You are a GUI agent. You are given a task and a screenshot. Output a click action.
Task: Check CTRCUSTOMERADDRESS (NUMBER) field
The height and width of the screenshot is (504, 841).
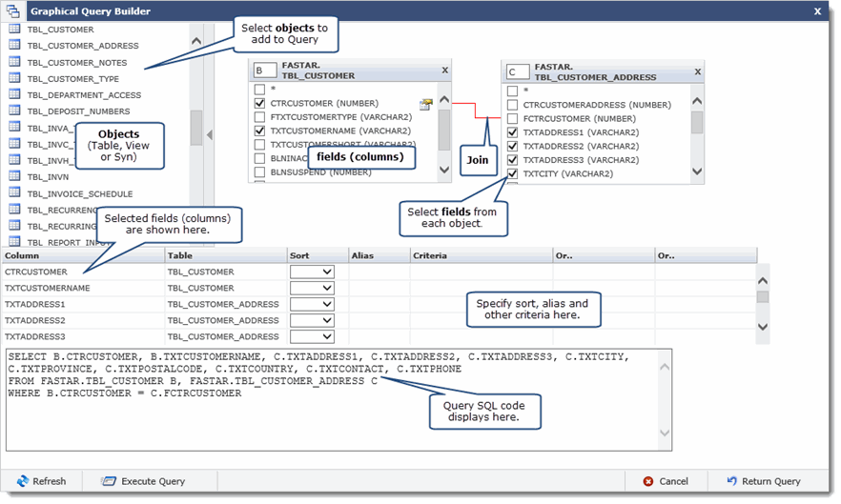coord(512,105)
